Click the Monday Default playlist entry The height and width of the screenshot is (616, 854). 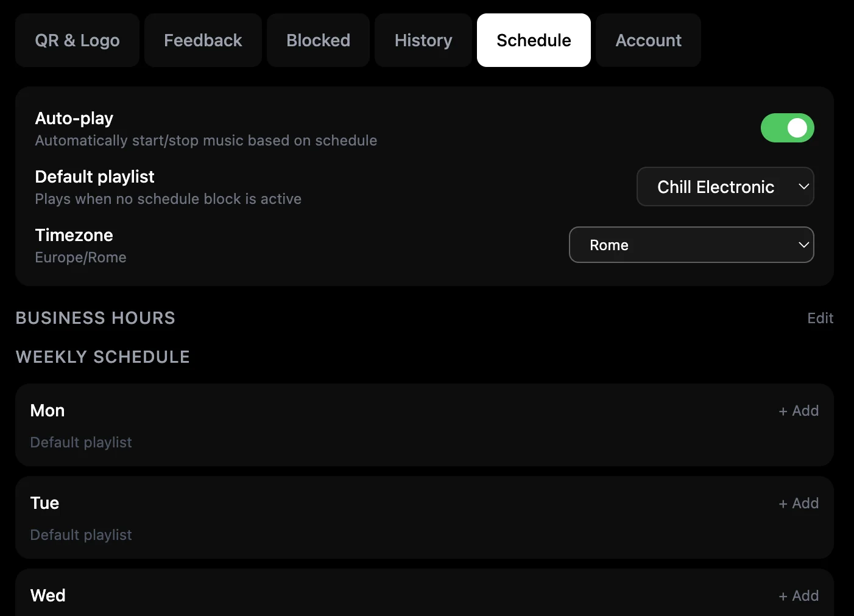coord(80,442)
